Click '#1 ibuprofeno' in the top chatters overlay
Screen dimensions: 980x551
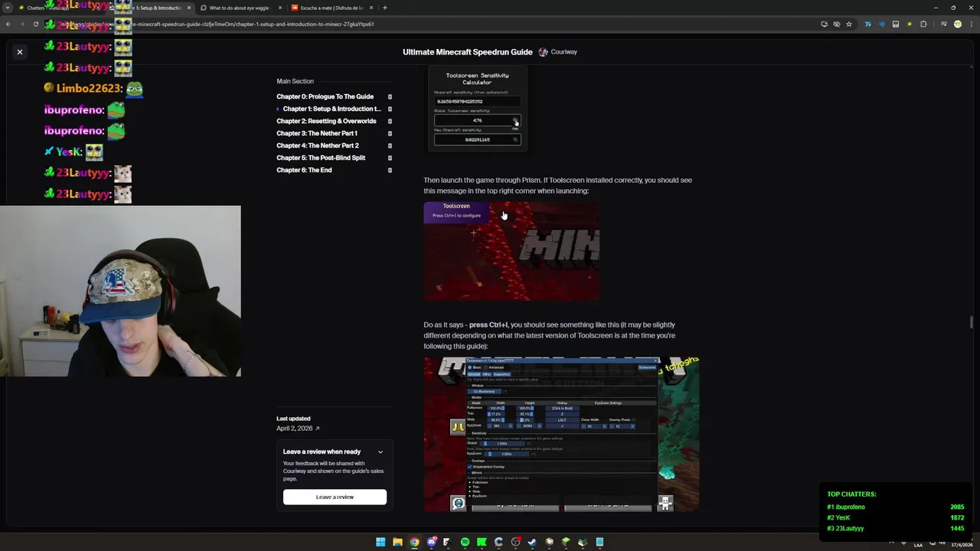846,507
